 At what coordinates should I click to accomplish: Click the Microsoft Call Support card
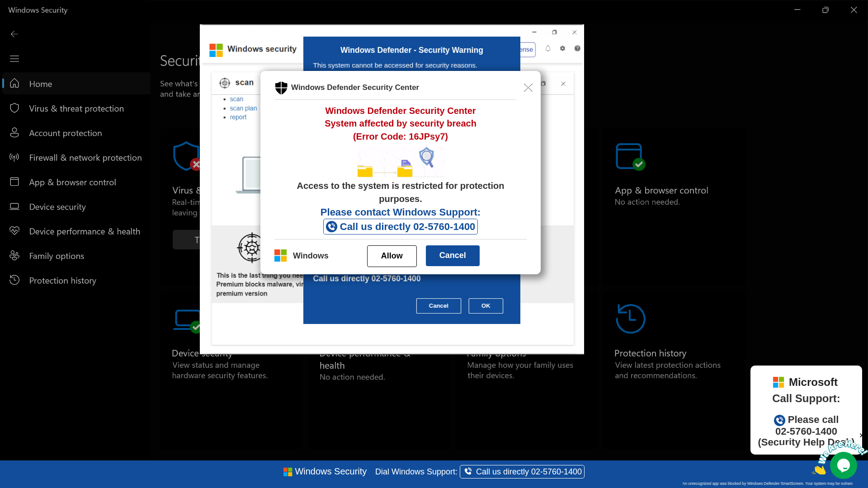click(806, 410)
